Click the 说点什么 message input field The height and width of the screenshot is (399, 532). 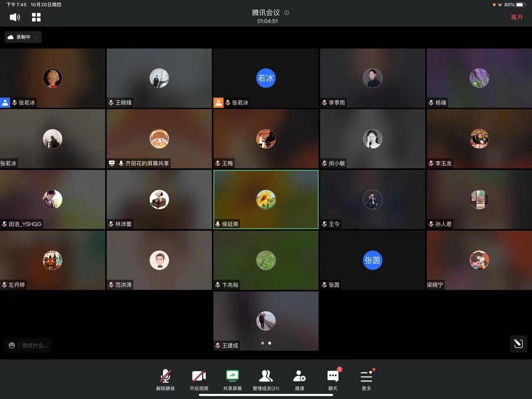click(35, 345)
